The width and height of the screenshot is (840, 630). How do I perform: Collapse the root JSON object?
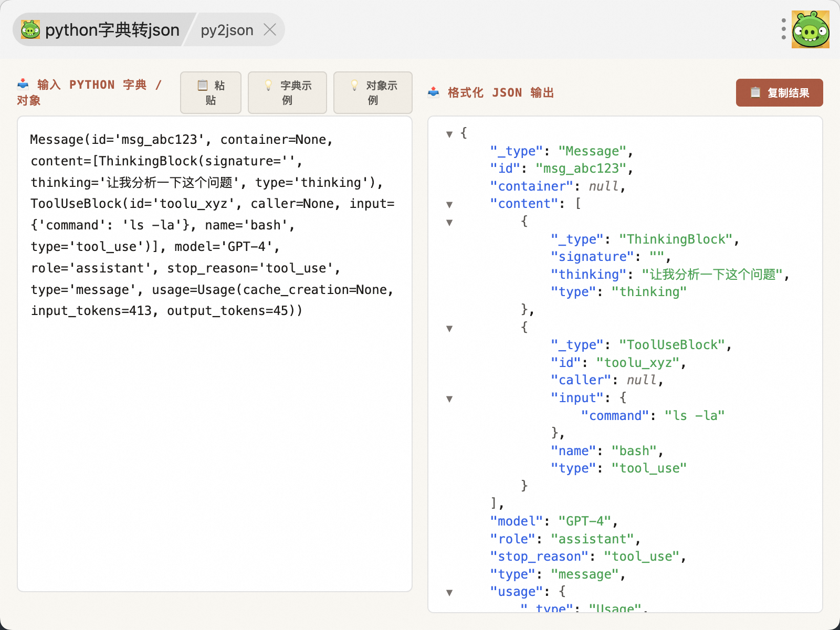449,134
